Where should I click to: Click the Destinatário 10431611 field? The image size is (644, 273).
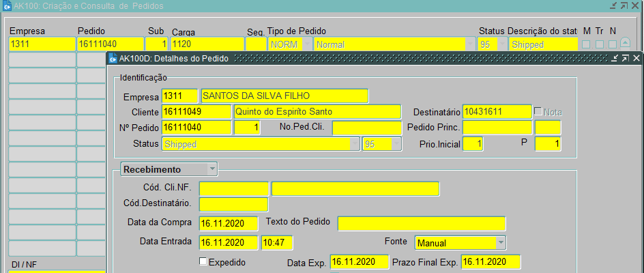(x=497, y=111)
